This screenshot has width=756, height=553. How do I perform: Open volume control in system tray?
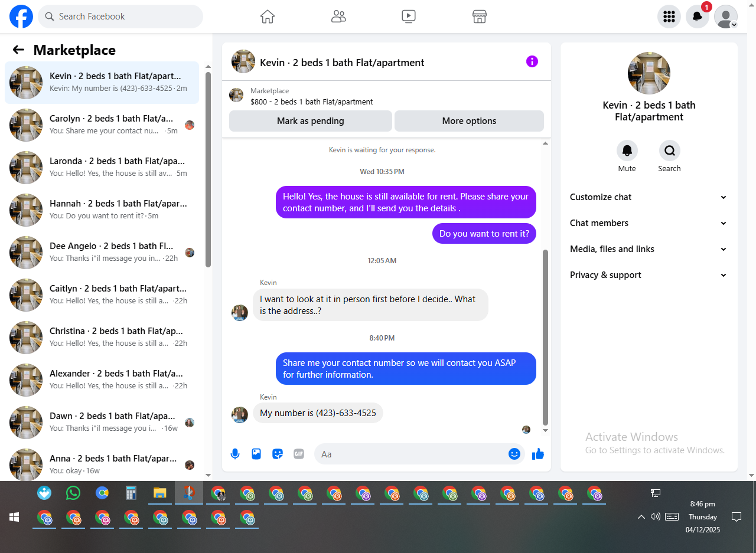[655, 516]
